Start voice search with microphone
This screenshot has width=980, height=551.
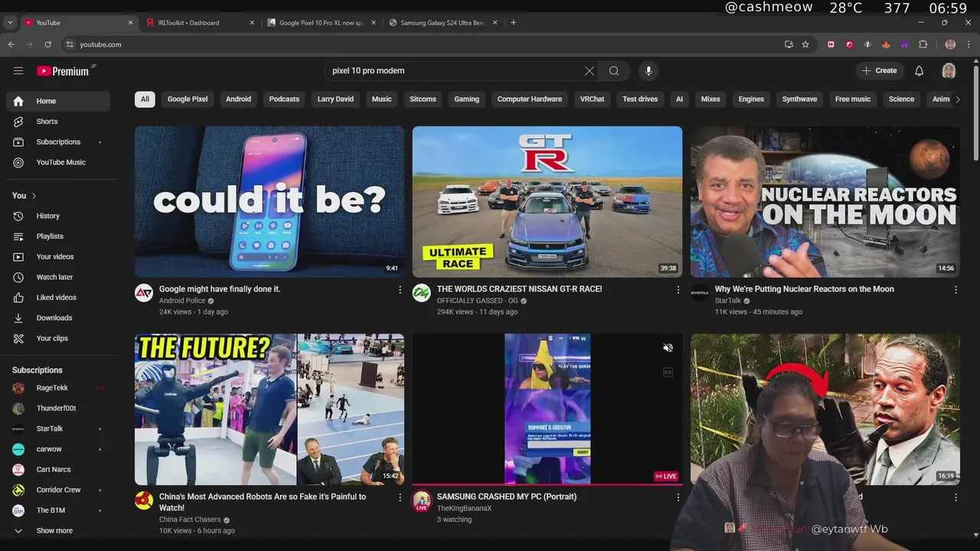click(648, 70)
